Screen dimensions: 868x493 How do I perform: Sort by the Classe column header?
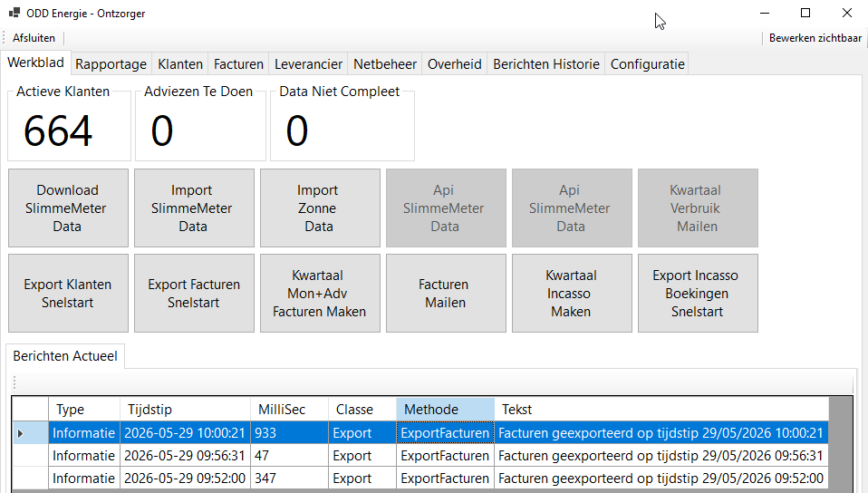[362, 410]
